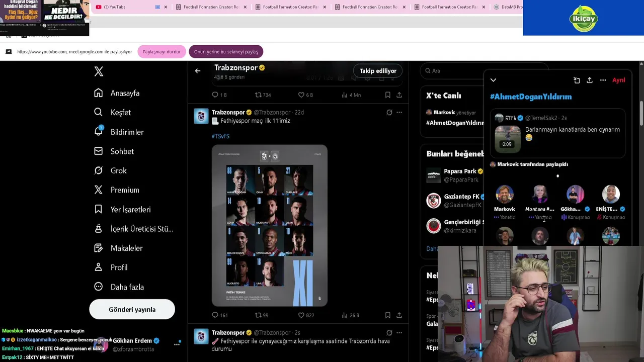The width and height of the screenshot is (644, 362).
Task: Close the YouTube browser tab
Action: tap(166, 7)
